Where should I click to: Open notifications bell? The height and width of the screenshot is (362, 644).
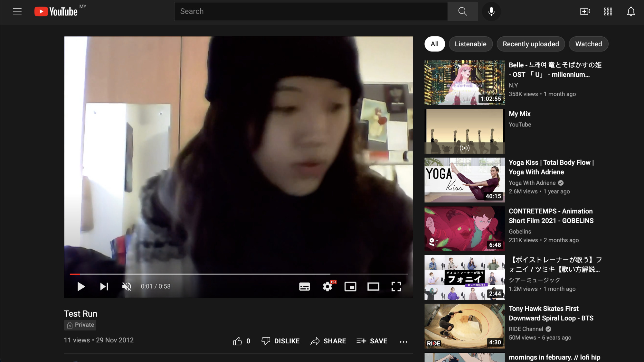631,12
